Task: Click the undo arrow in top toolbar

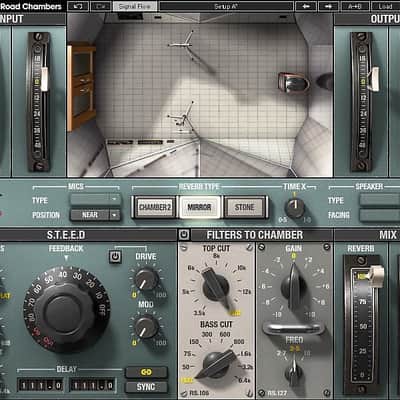Action: coord(78,6)
